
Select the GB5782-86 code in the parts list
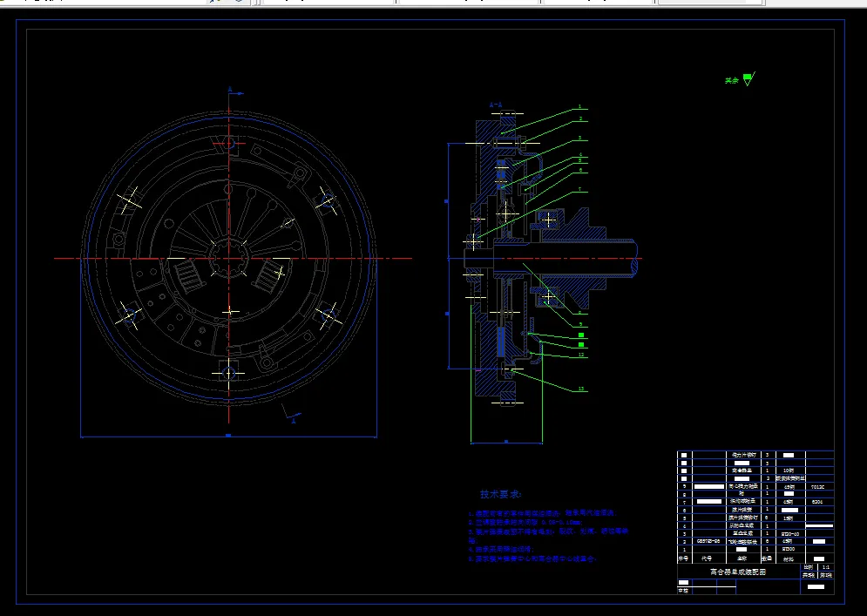[x=708, y=541]
